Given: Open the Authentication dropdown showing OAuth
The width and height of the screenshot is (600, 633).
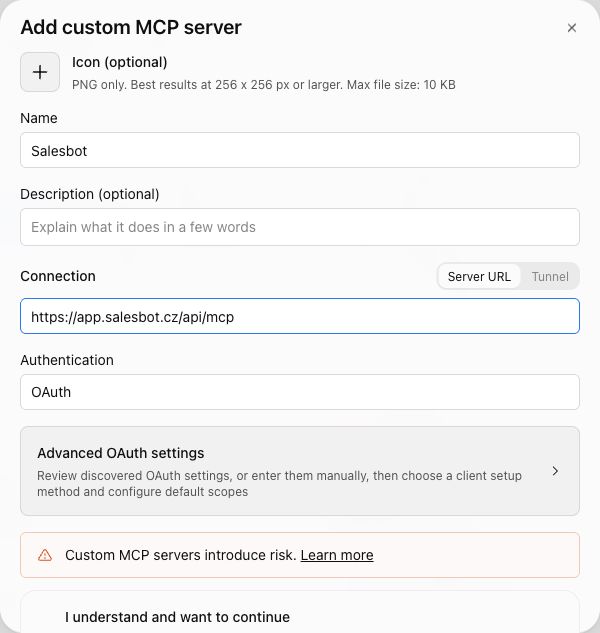Looking at the screenshot, I should pyautogui.click(x=300, y=392).
